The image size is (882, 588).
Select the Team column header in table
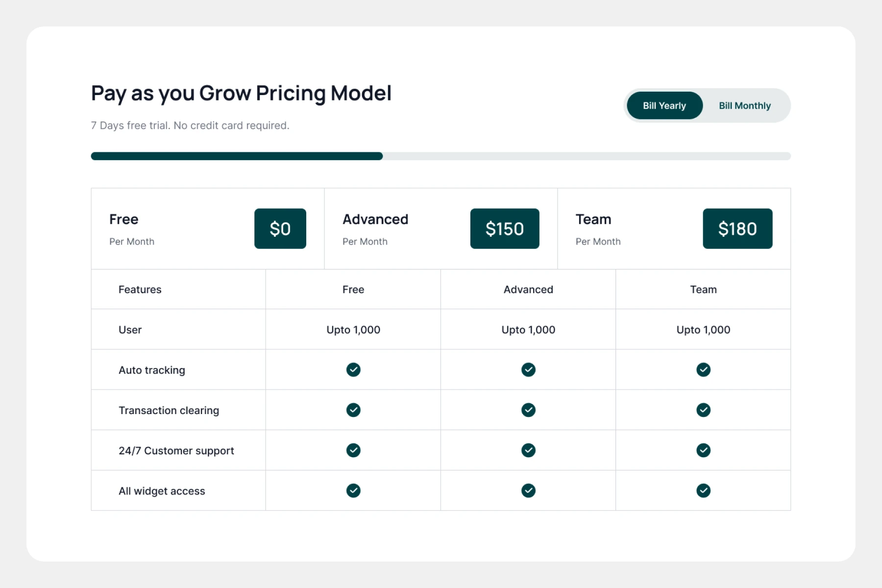coord(703,290)
